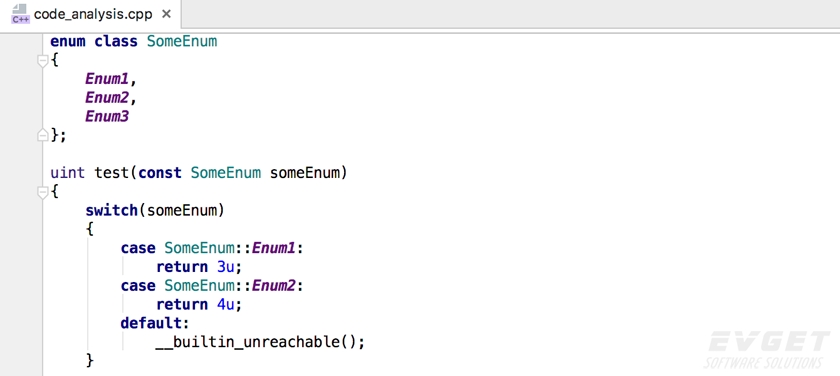
Task: Click the Enum3 enumerator declaration
Action: [x=107, y=117]
